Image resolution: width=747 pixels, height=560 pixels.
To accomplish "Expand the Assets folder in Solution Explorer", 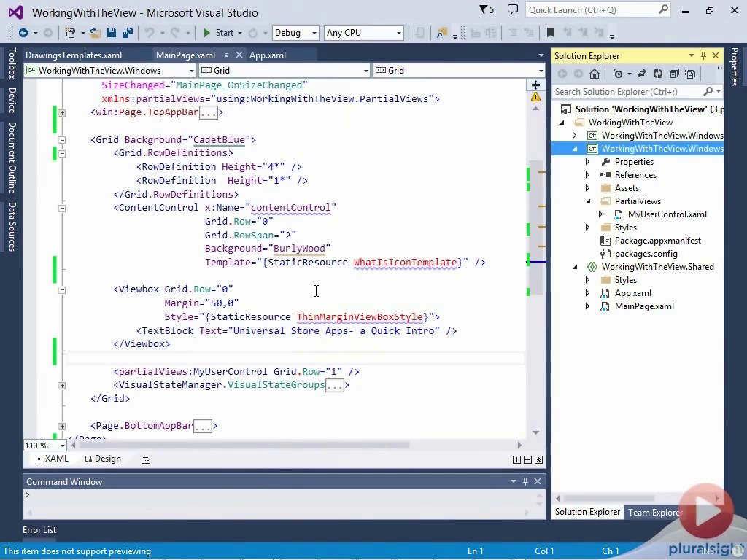I will click(588, 188).
